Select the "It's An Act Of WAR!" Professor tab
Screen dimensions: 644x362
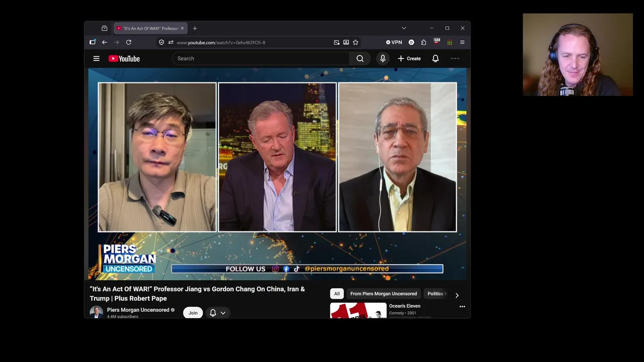(x=150, y=28)
